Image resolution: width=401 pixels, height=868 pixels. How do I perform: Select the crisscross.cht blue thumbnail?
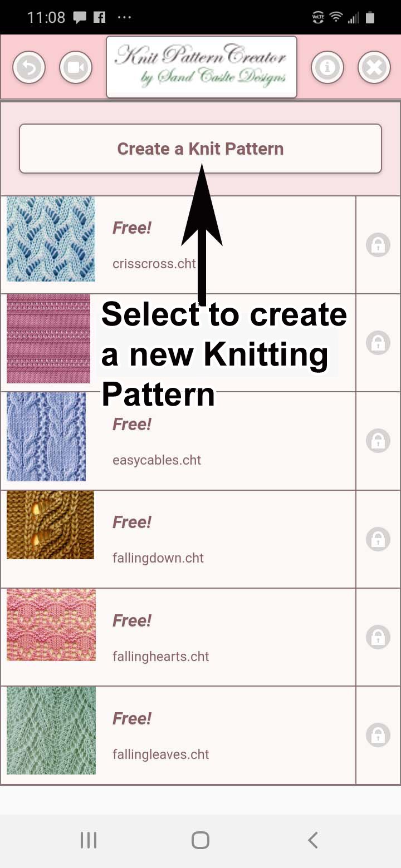pyautogui.click(x=51, y=239)
